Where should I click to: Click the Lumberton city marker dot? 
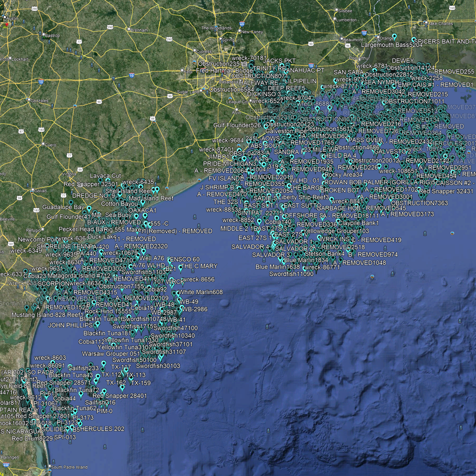(x=334, y=19)
